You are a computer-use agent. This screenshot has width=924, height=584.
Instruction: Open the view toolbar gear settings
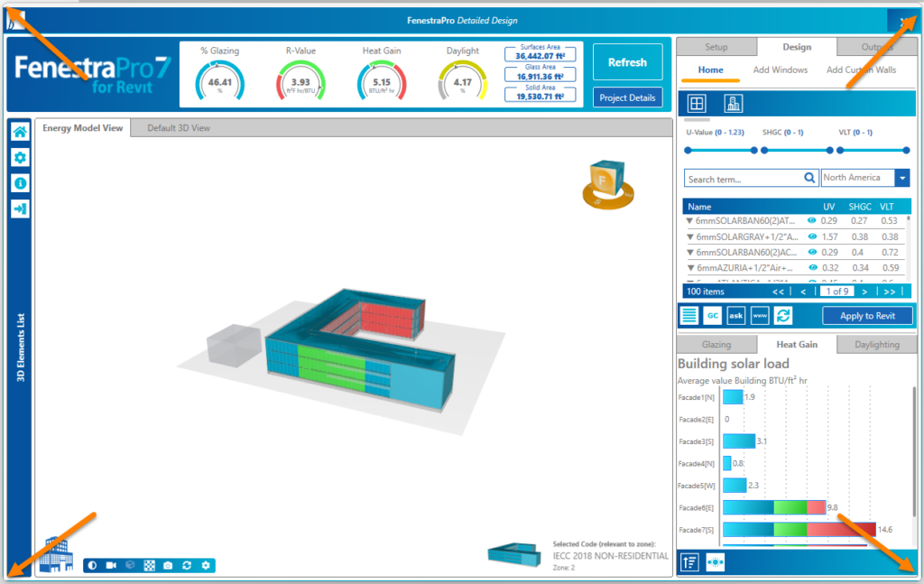click(206, 565)
